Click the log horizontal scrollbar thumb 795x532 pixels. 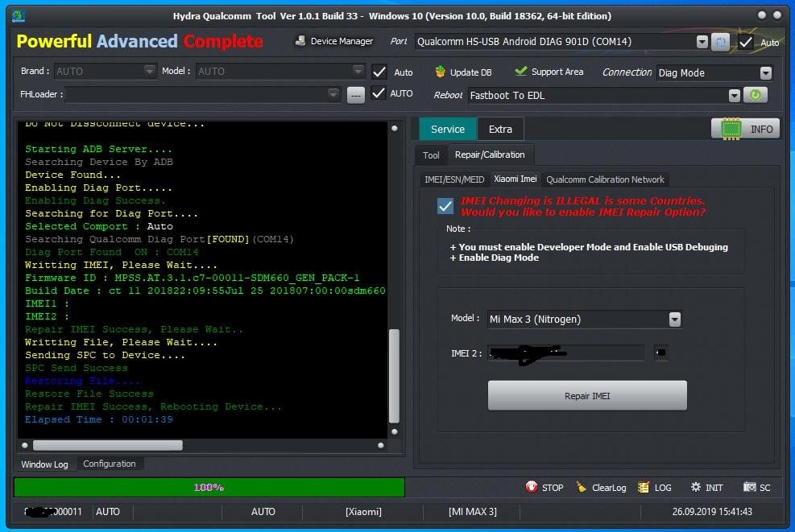(107, 445)
